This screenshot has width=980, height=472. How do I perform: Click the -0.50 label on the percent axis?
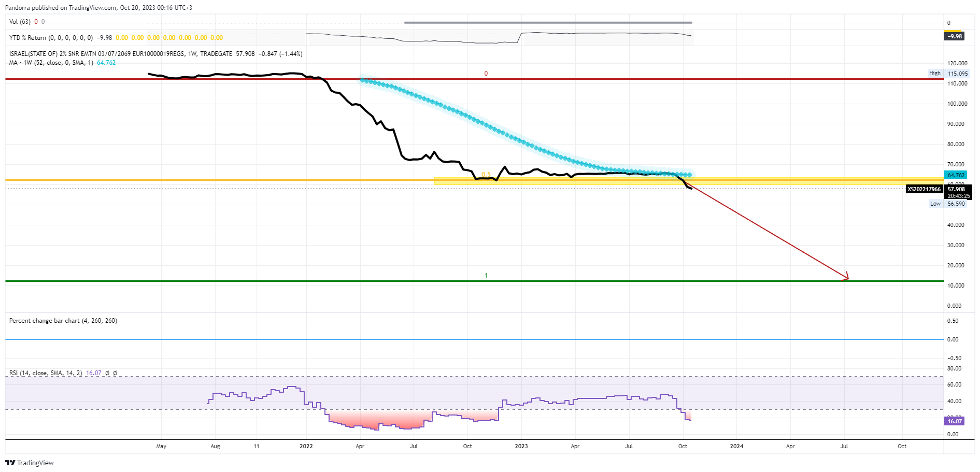954,358
